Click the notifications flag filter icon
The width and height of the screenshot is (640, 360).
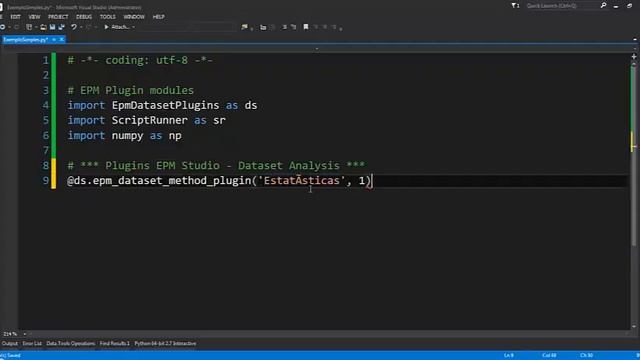(x=515, y=6)
